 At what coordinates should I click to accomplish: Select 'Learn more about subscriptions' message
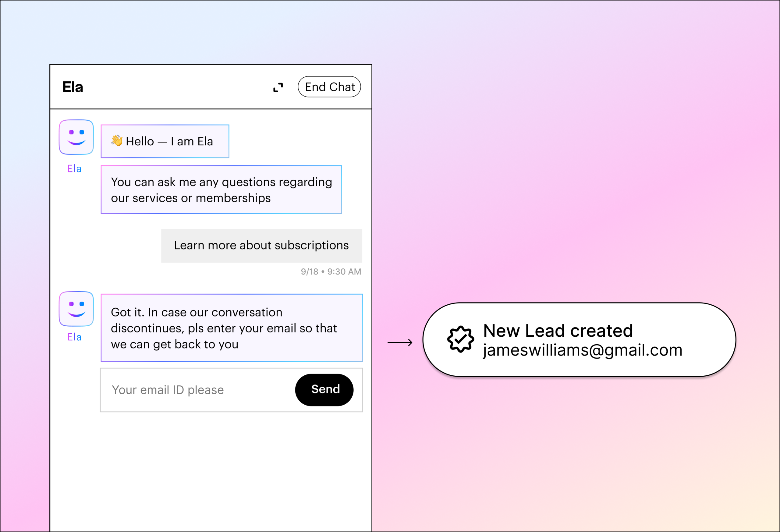(261, 246)
